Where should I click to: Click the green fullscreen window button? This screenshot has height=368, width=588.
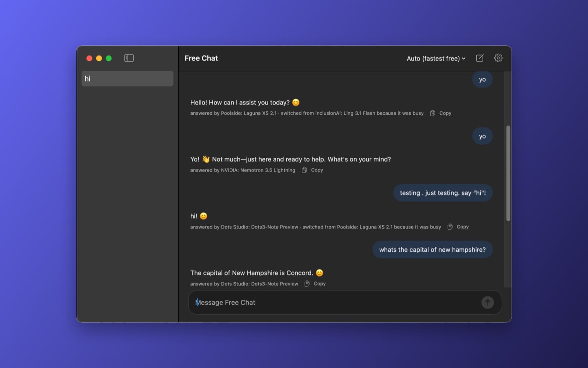tap(109, 58)
